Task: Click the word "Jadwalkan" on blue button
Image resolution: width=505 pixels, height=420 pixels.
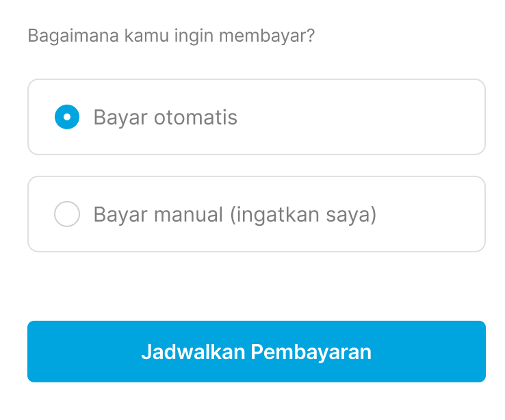Action: 193,352
